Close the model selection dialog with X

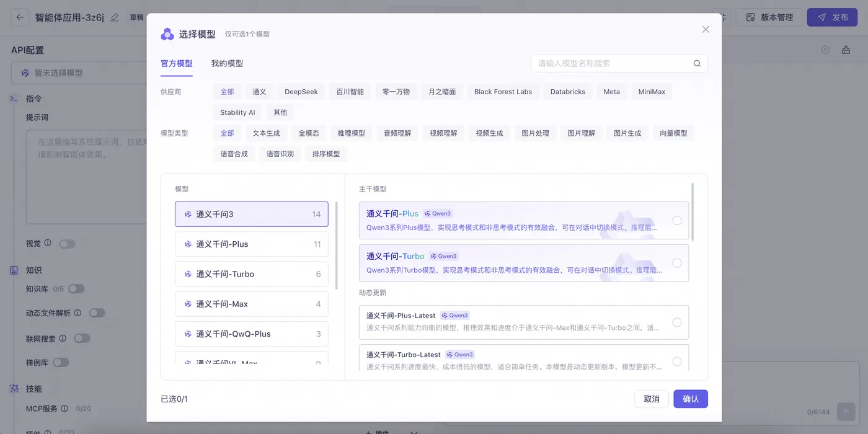pos(706,29)
